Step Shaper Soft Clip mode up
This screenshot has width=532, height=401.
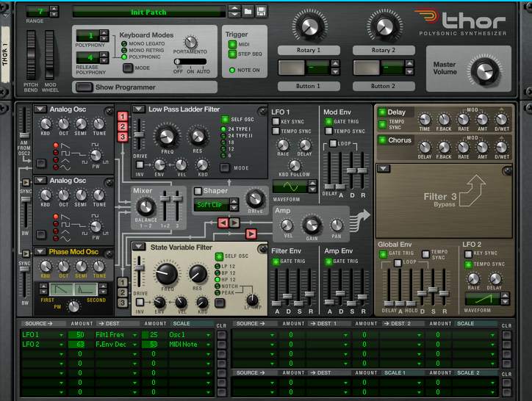point(234,201)
